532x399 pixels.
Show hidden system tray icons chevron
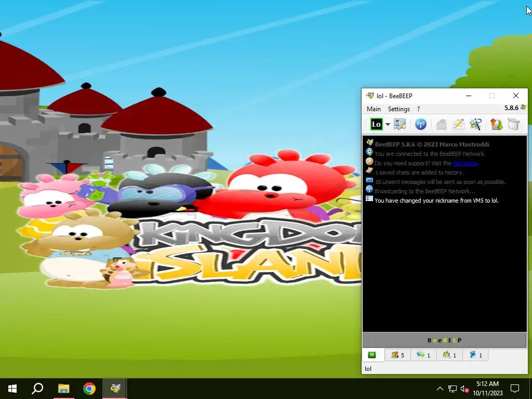point(440,389)
